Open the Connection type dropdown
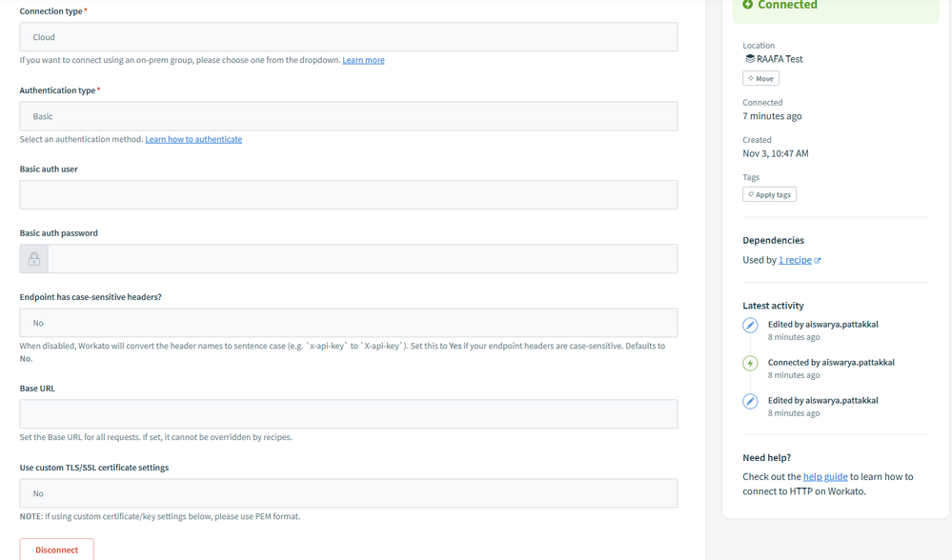 (x=349, y=37)
